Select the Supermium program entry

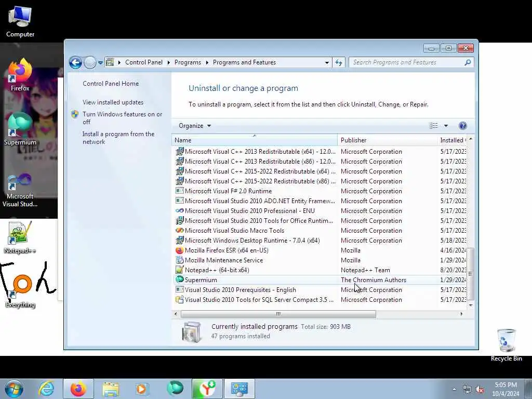pos(320,280)
